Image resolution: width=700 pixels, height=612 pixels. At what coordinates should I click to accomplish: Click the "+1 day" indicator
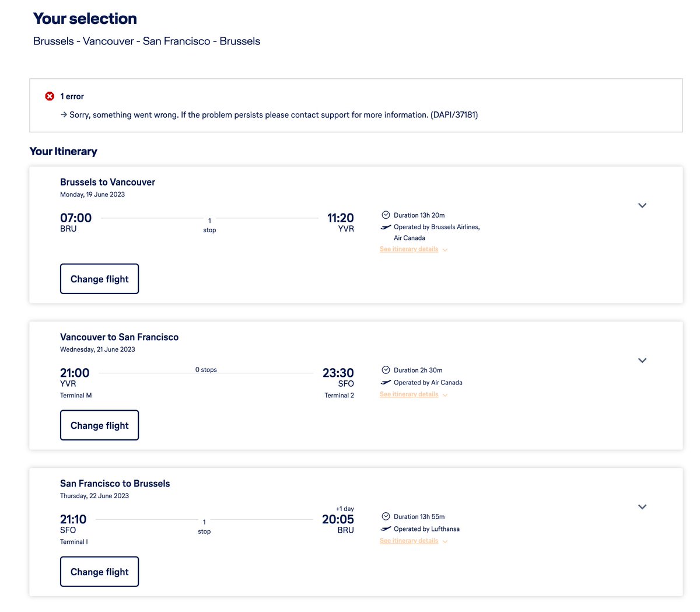345,509
